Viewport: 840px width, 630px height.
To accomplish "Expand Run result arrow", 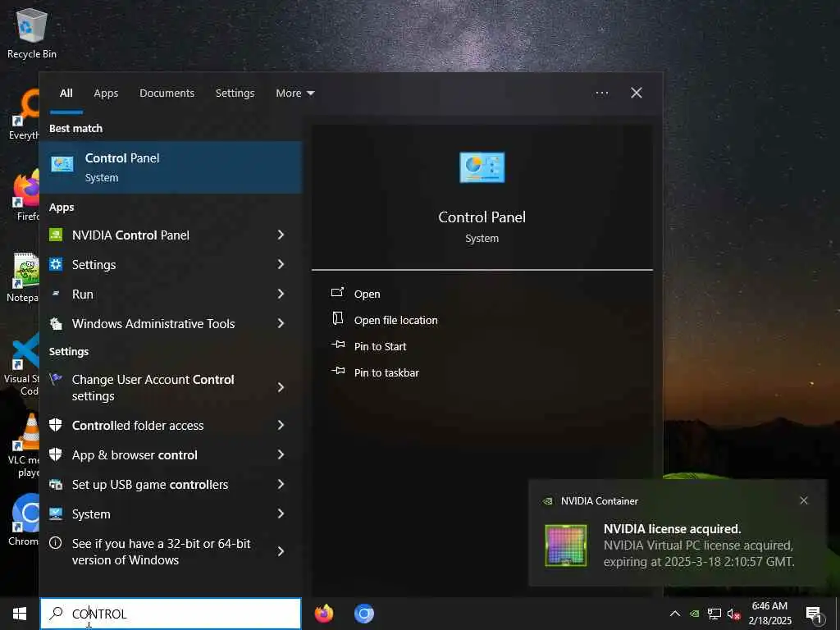I will click(281, 294).
